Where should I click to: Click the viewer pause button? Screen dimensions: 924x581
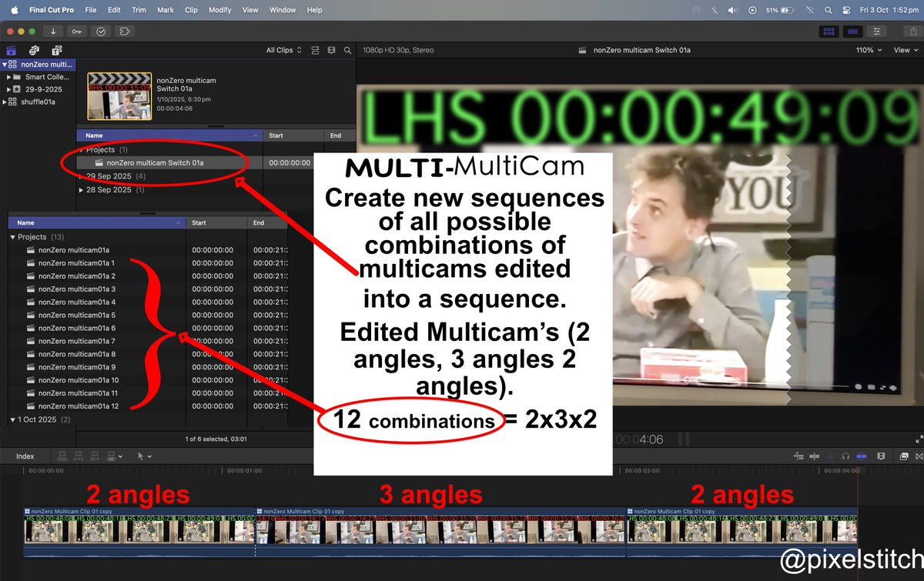click(x=684, y=439)
